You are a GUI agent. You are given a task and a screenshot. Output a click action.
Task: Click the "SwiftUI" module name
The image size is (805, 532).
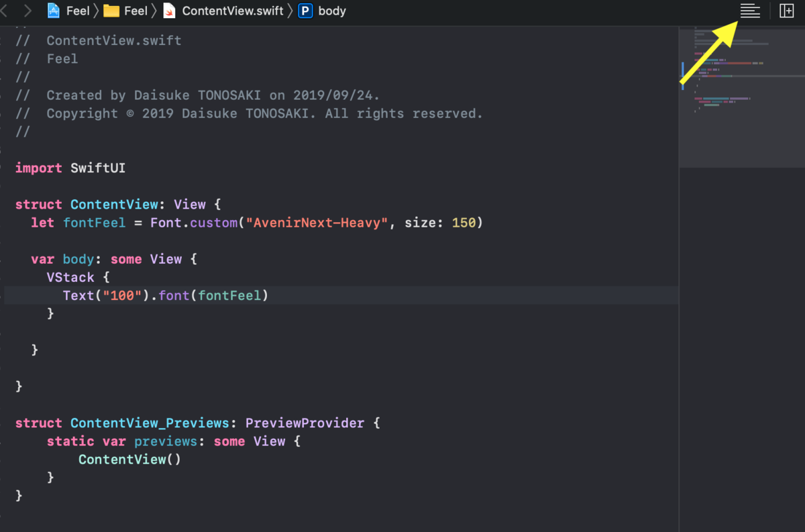pyautogui.click(x=98, y=168)
